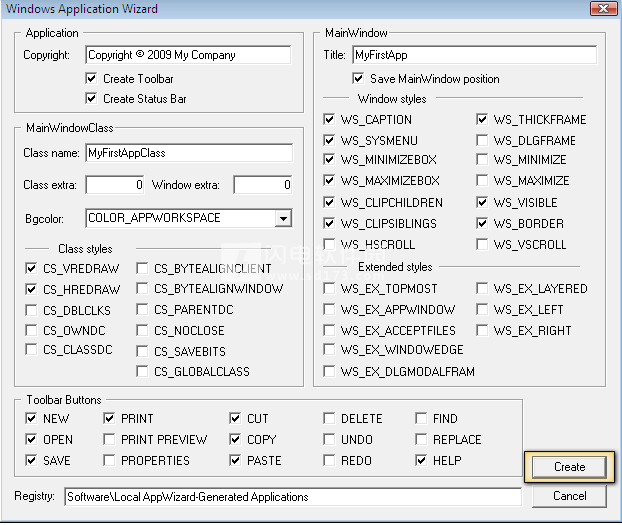Enable CS_BYTEALIGNCLIENT class style
Image resolution: width=622 pixels, height=525 pixels.
click(142, 268)
